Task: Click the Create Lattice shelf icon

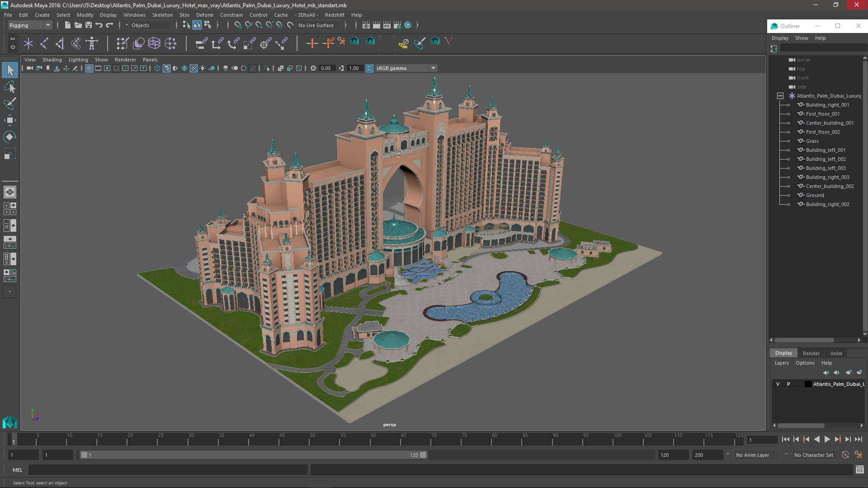Action: (154, 43)
